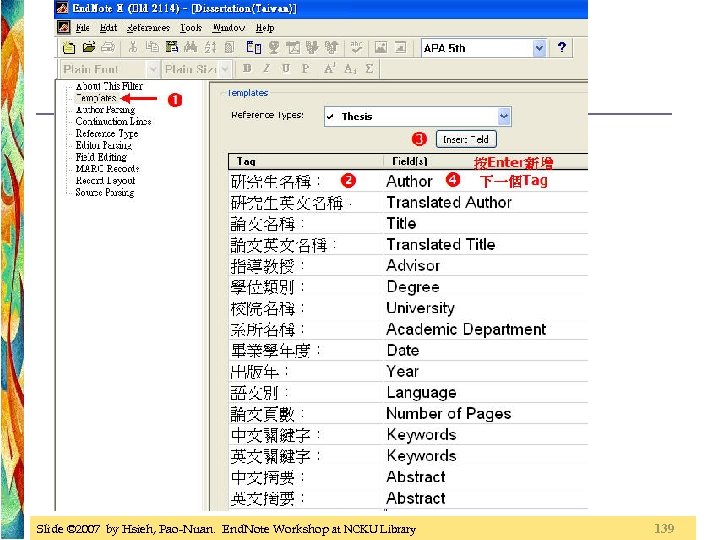Click the University field cell
The width and height of the screenshot is (720, 540).
pyautogui.click(x=486, y=308)
